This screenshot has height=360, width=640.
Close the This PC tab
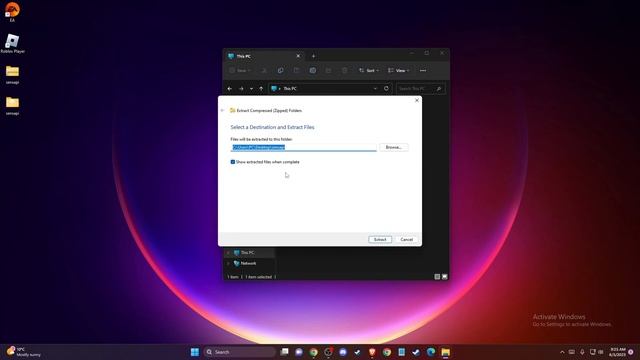click(x=298, y=56)
